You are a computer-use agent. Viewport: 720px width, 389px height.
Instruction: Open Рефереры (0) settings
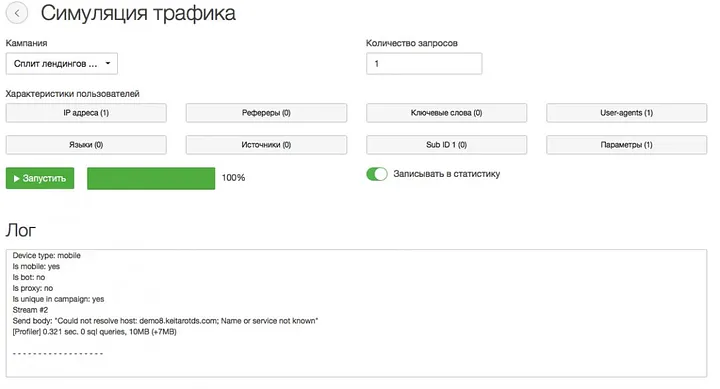click(x=266, y=113)
